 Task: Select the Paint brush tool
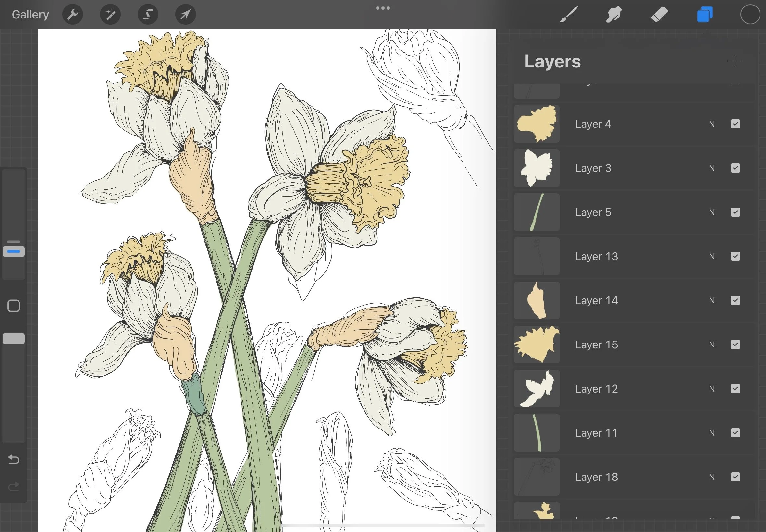[x=568, y=14]
